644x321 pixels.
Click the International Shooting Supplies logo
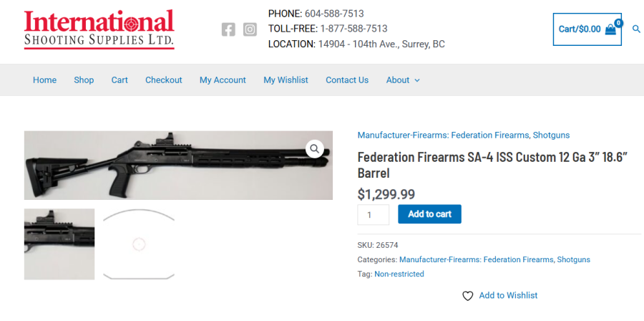point(99,29)
